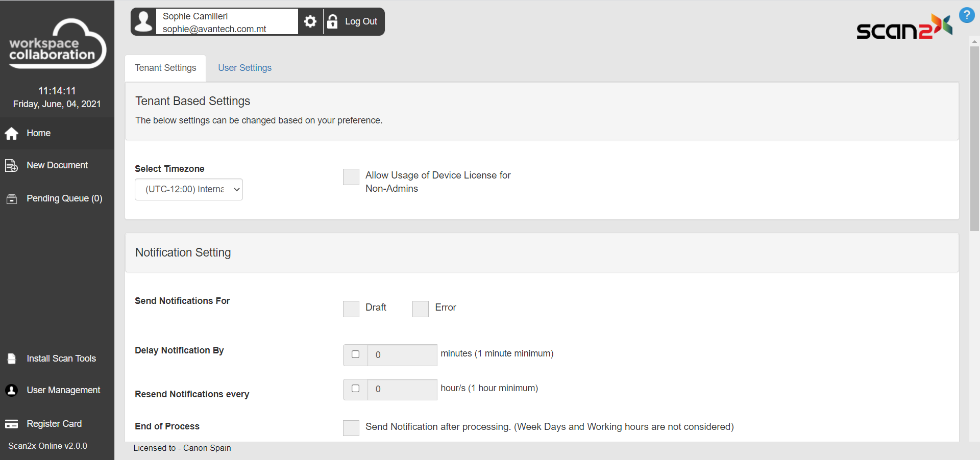The image size is (980, 460).
Task: Switch to the User Settings tab
Action: click(244, 68)
